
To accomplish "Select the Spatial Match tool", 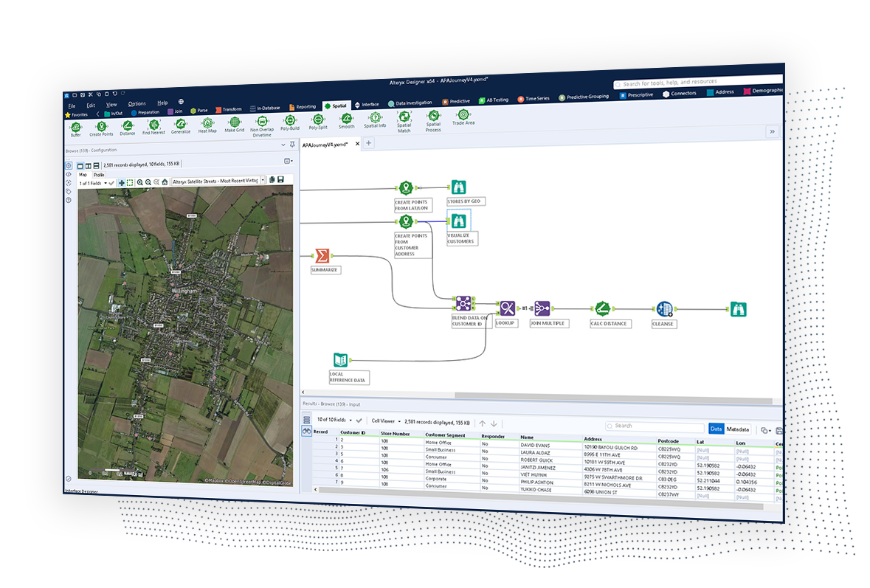I will pyautogui.click(x=404, y=122).
